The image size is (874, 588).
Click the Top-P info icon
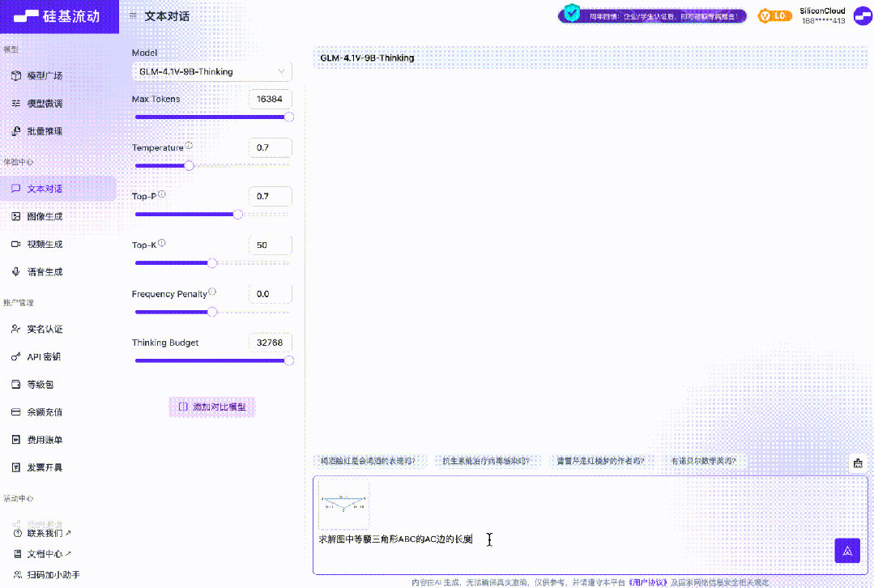162,194
